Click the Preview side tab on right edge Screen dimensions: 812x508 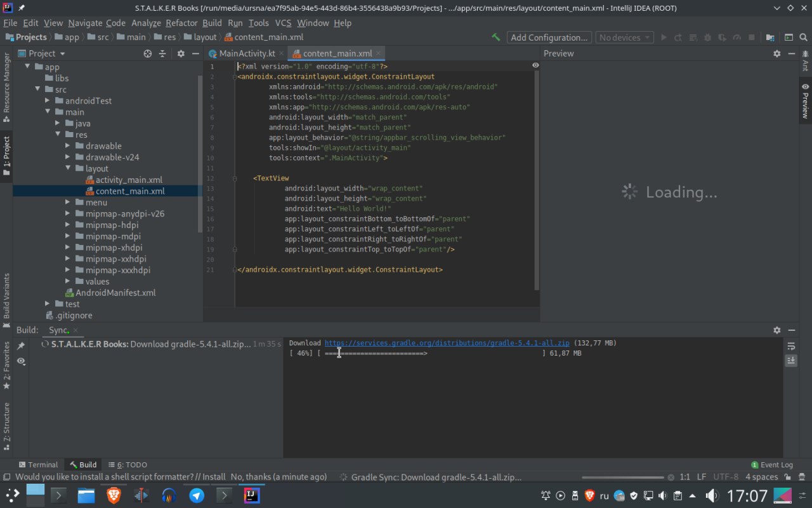[805, 100]
